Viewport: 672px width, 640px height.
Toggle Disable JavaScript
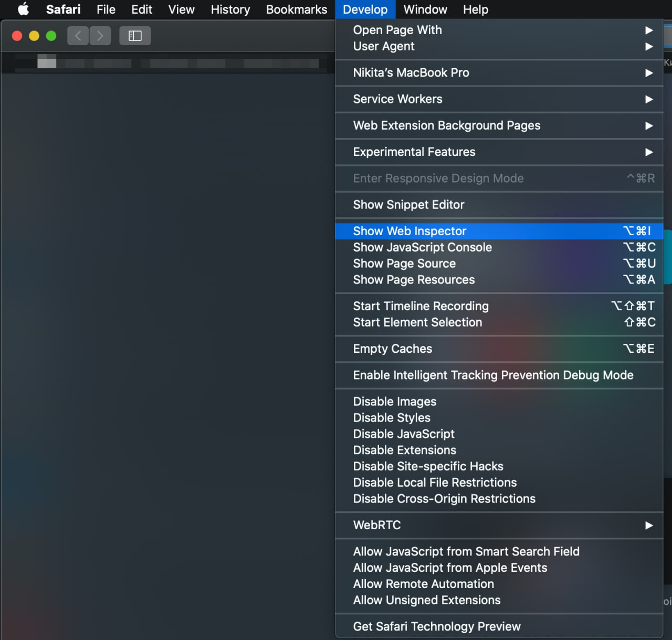pyautogui.click(x=499, y=434)
